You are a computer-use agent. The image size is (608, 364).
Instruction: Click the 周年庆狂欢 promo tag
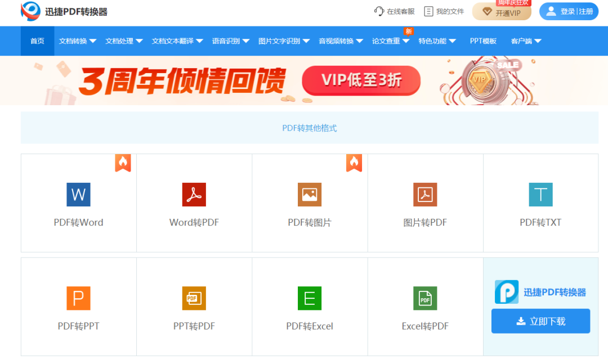tap(513, 3)
